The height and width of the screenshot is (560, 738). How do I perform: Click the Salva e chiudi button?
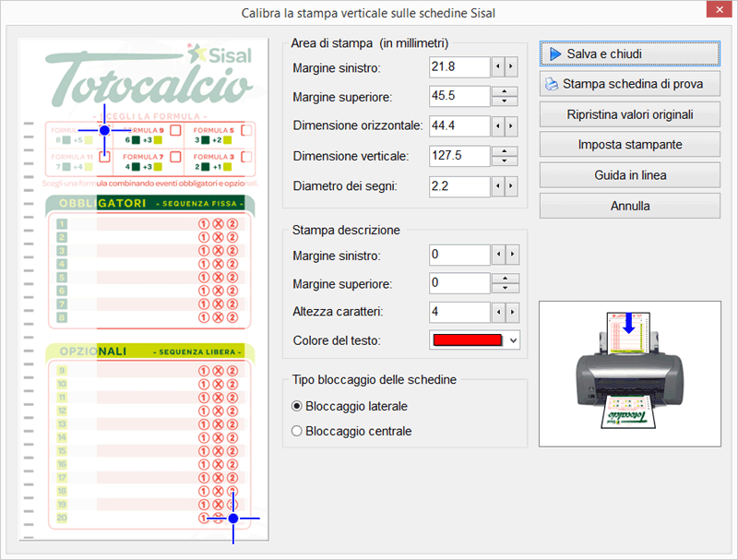coord(629,54)
